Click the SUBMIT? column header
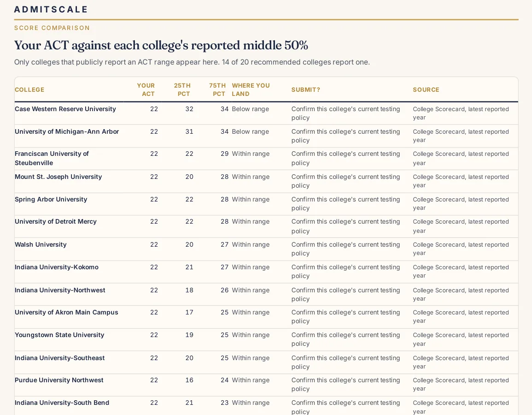The height and width of the screenshot is (415, 532). point(306,89)
